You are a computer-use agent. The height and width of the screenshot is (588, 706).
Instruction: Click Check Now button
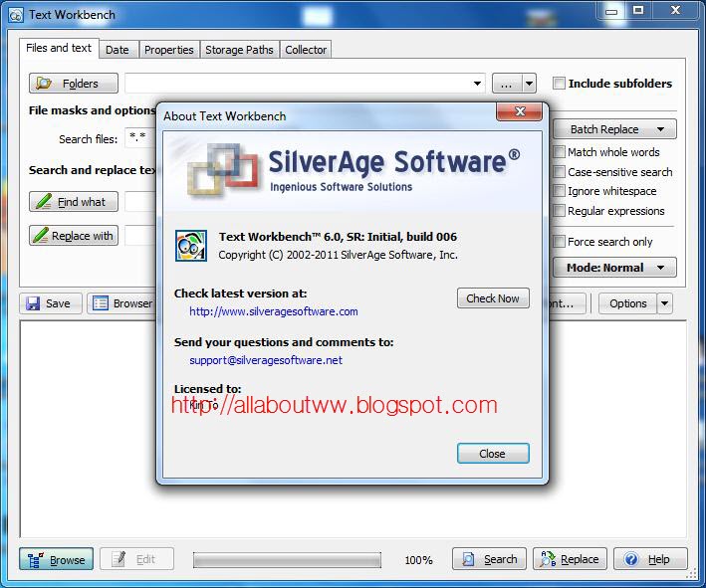493,298
